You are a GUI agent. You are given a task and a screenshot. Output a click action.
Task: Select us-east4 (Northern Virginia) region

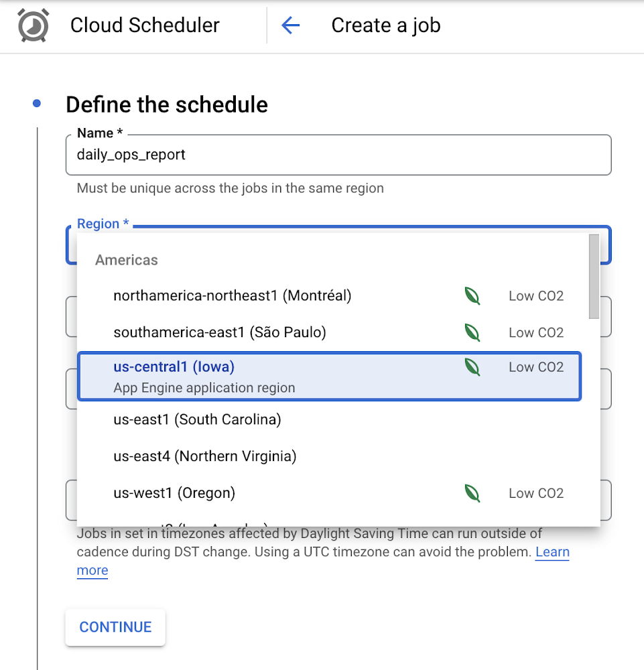tap(204, 456)
